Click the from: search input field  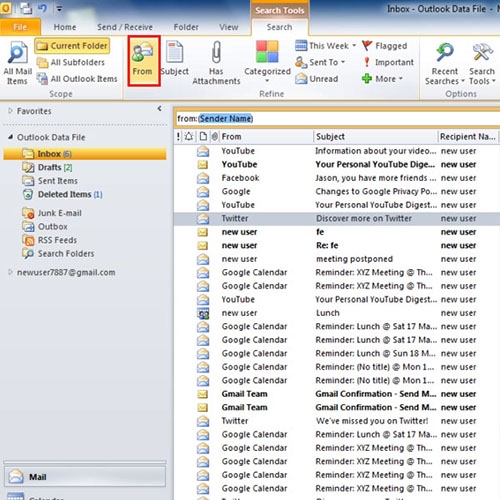click(337, 119)
